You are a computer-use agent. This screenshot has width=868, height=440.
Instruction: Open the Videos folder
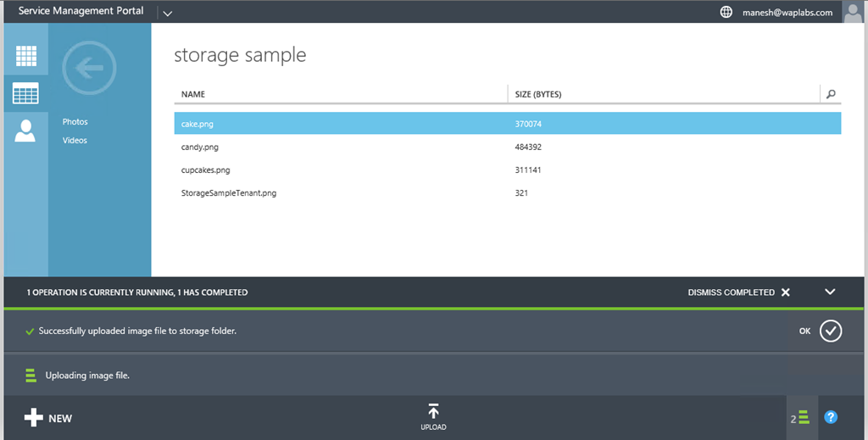coord(75,141)
